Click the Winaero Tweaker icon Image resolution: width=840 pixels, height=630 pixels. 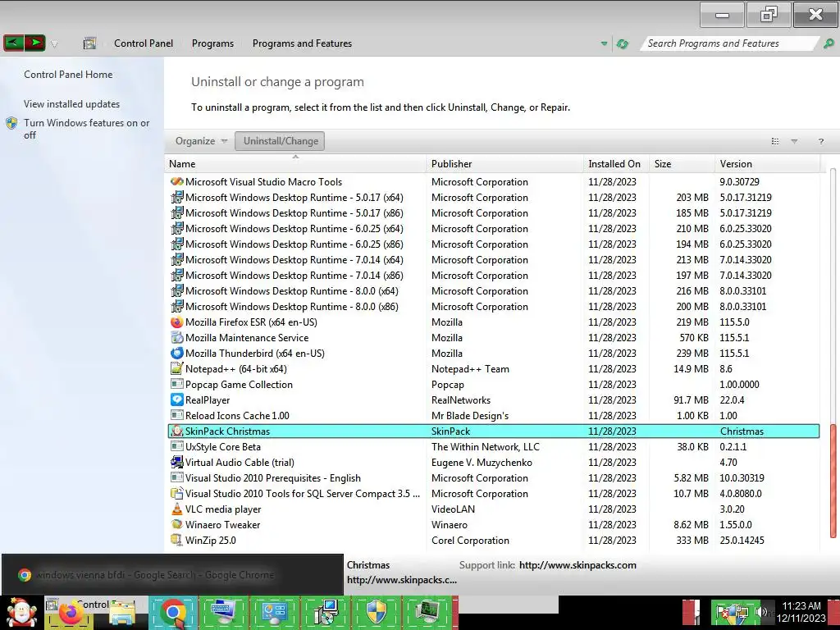click(x=177, y=524)
